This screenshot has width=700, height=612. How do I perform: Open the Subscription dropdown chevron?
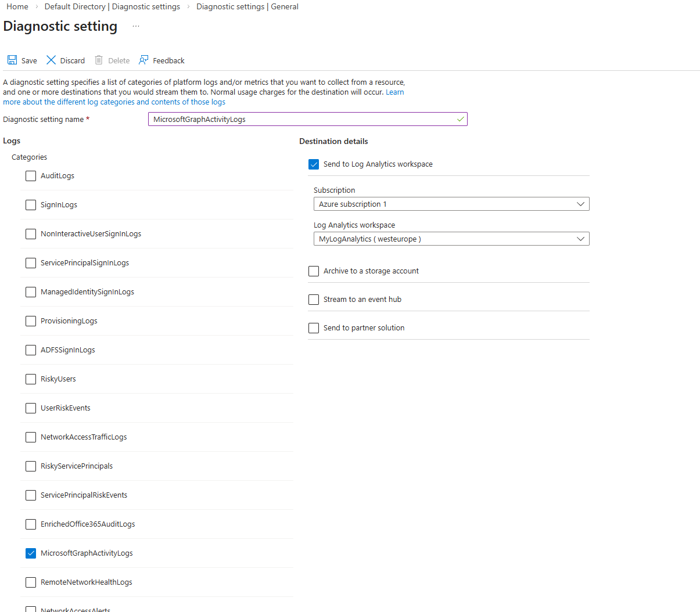click(x=580, y=204)
